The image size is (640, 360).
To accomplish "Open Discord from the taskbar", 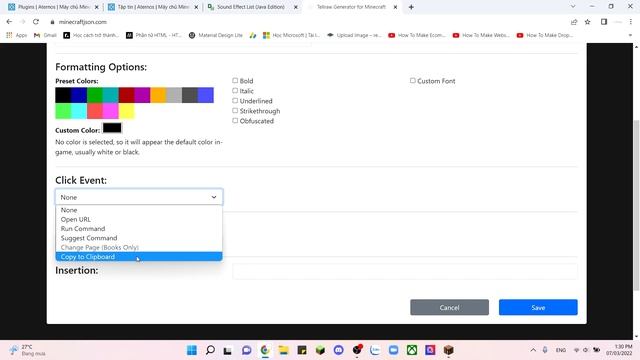I will click(x=338, y=350).
